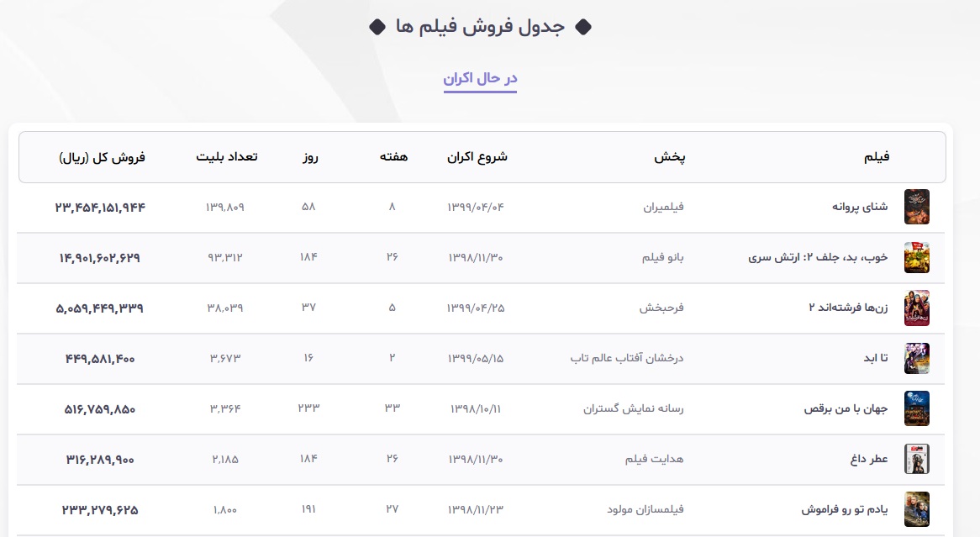Click the یادم تو رو فراموش poster thumbnail

(916, 509)
